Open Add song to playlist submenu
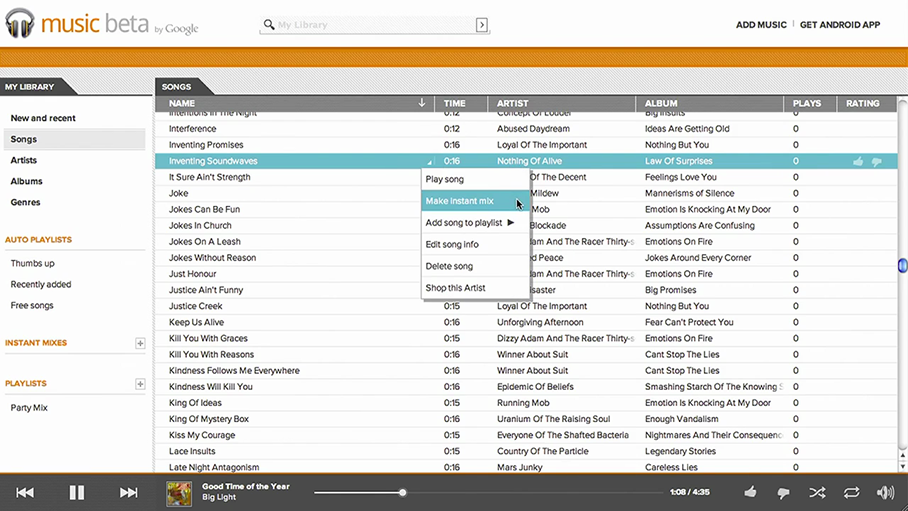908x511 pixels. [x=469, y=223]
